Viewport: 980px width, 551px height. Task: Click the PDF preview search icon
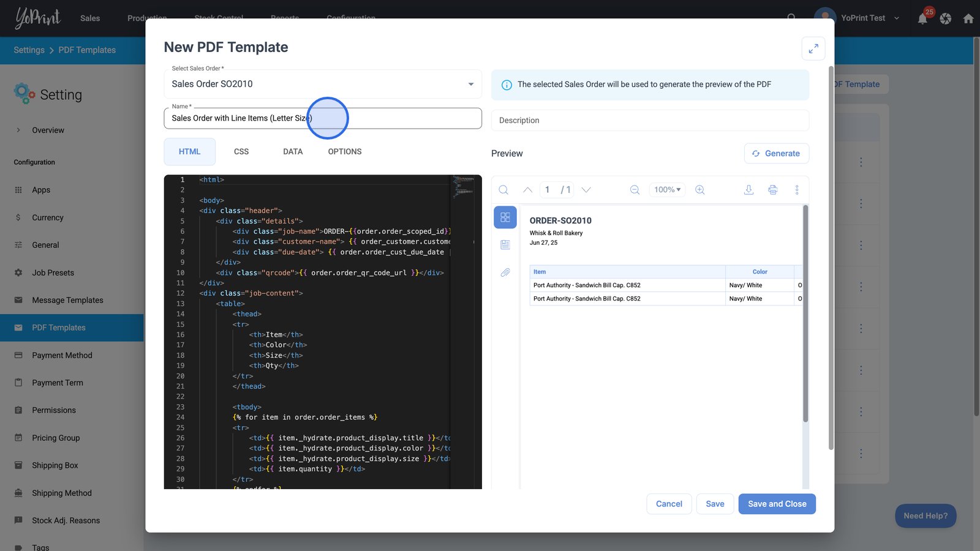(x=503, y=190)
